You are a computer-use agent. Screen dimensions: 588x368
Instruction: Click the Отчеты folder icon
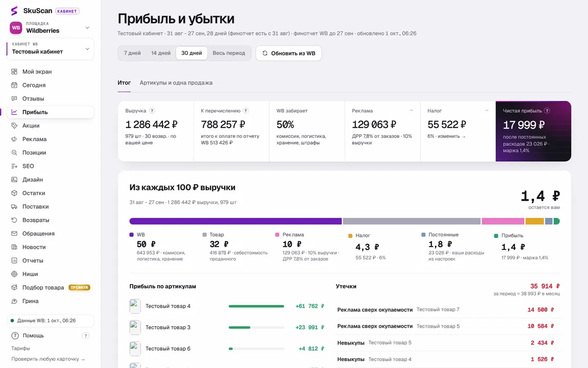pos(14,261)
